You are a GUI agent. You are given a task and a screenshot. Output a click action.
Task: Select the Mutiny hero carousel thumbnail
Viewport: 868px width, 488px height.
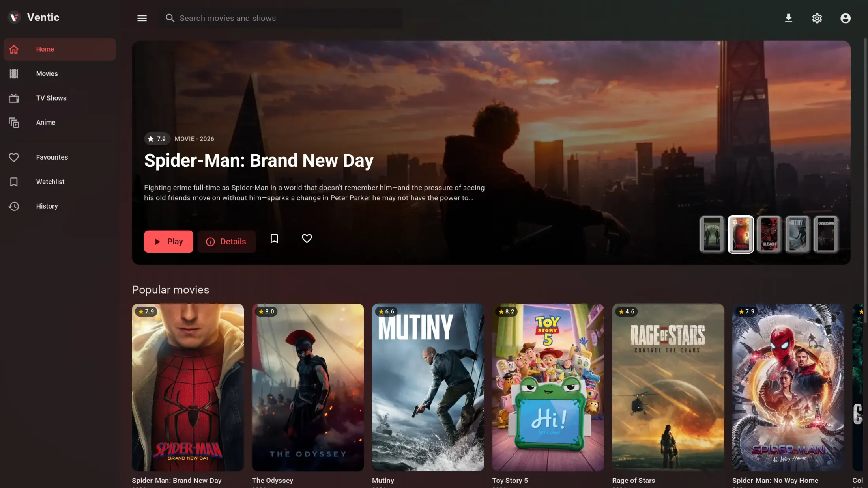pyautogui.click(x=797, y=235)
